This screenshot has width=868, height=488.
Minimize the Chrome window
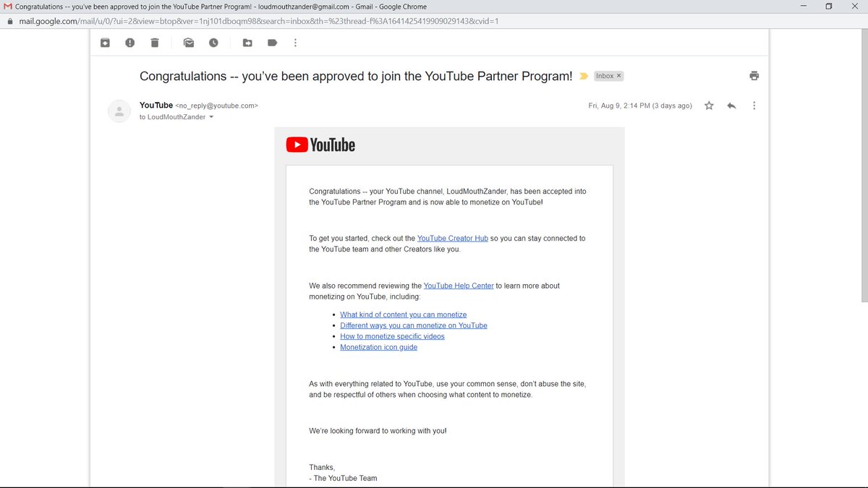pos(804,7)
